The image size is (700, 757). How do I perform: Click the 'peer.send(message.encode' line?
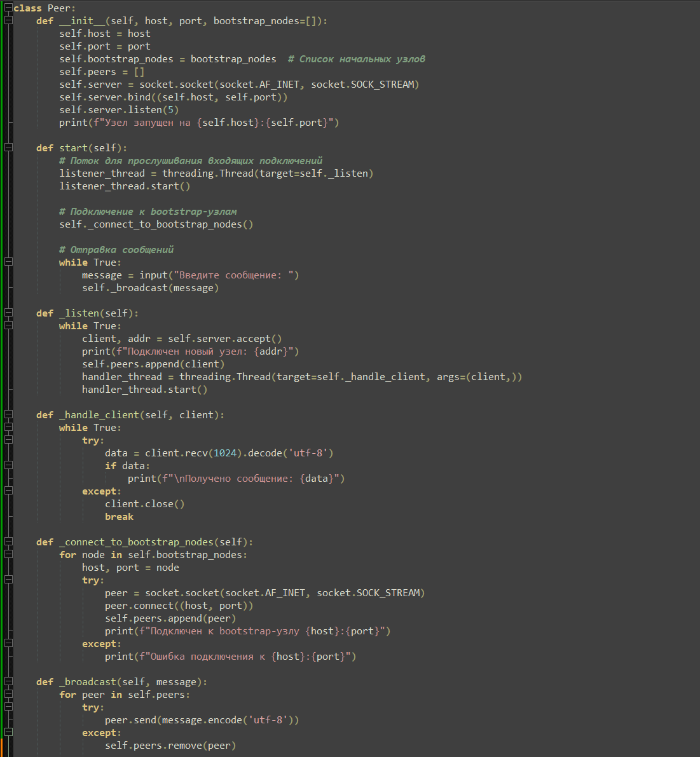(x=202, y=720)
